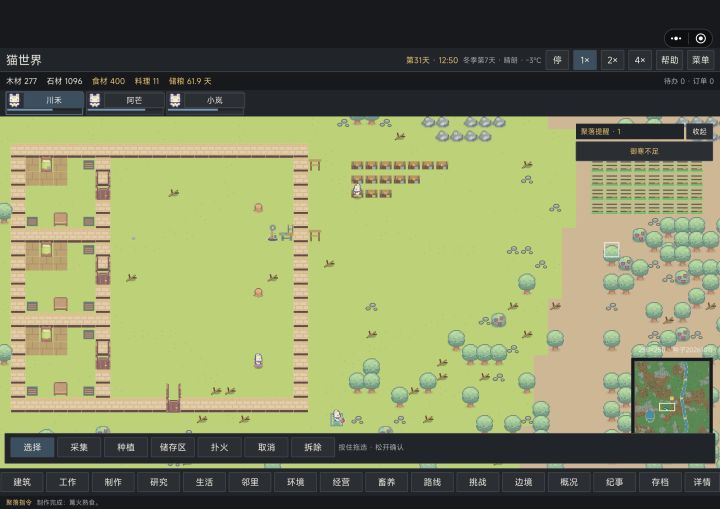Open the 环境 environment tab
This screenshot has width=720, height=509.
(x=295, y=482)
